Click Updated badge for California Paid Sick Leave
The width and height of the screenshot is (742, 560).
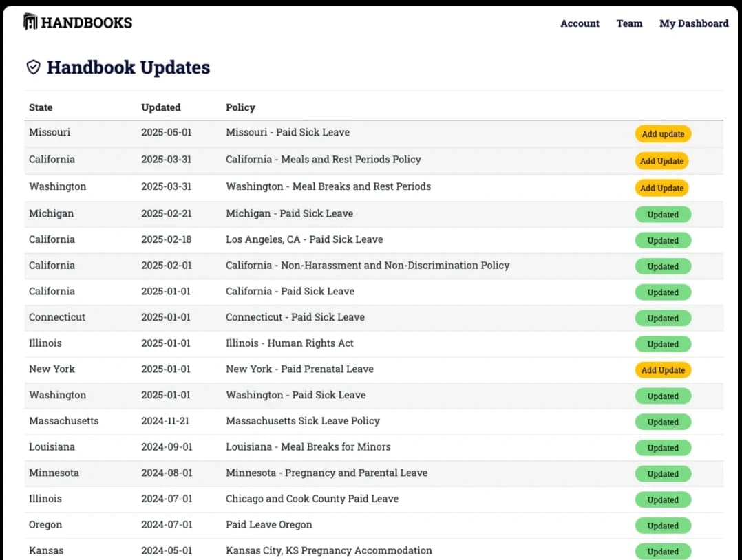(663, 292)
